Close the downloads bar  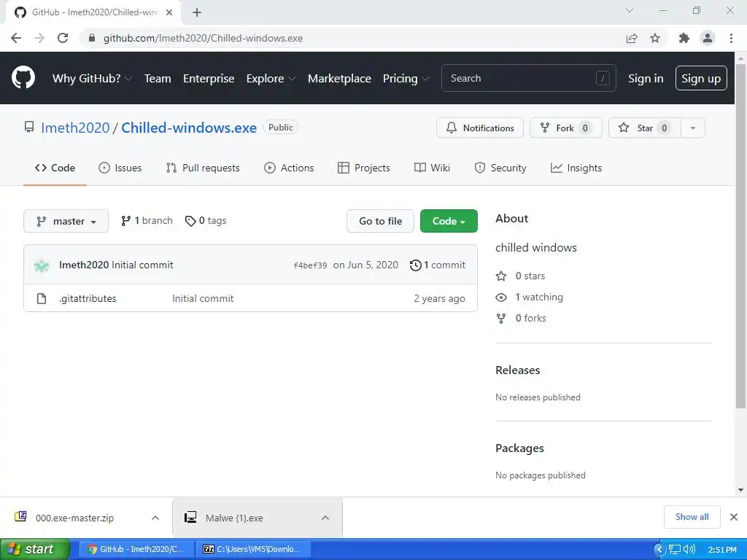734,517
